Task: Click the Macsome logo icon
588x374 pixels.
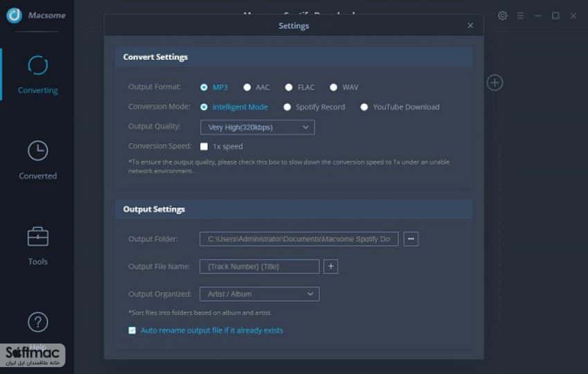Action: tap(15, 15)
